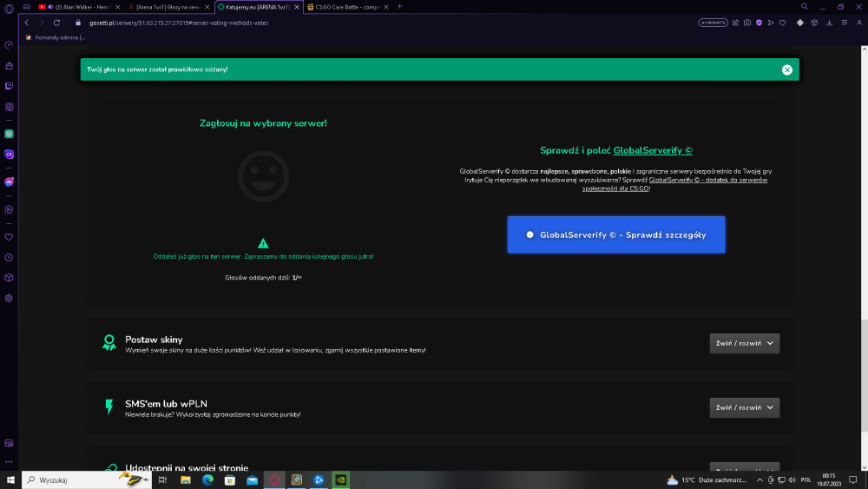Open the GX Cleaner bag sidebar icon
Image resolution: width=868 pixels, height=489 pixels.
click(x=9, y=65)
